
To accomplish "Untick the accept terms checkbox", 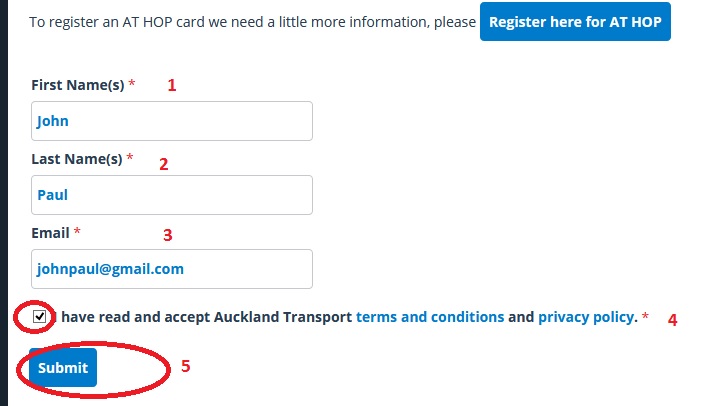I will 39,317.
